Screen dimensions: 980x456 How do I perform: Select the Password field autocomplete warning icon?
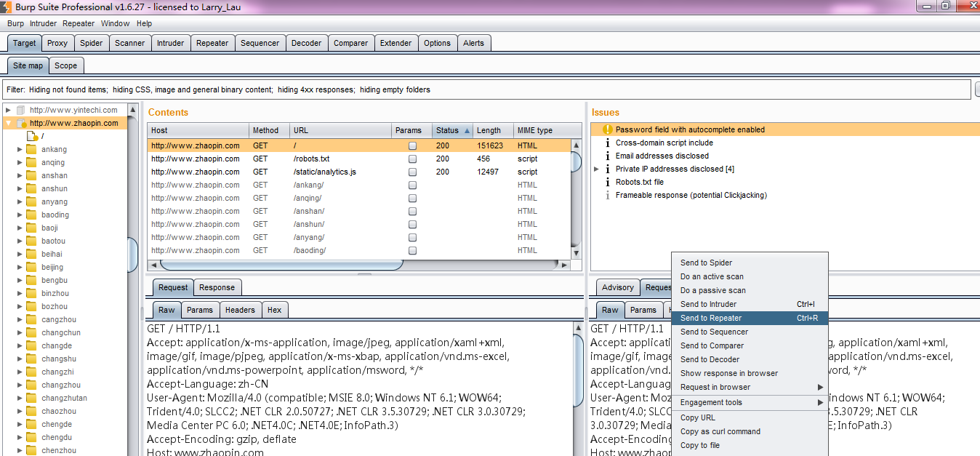tap(608, 129)
